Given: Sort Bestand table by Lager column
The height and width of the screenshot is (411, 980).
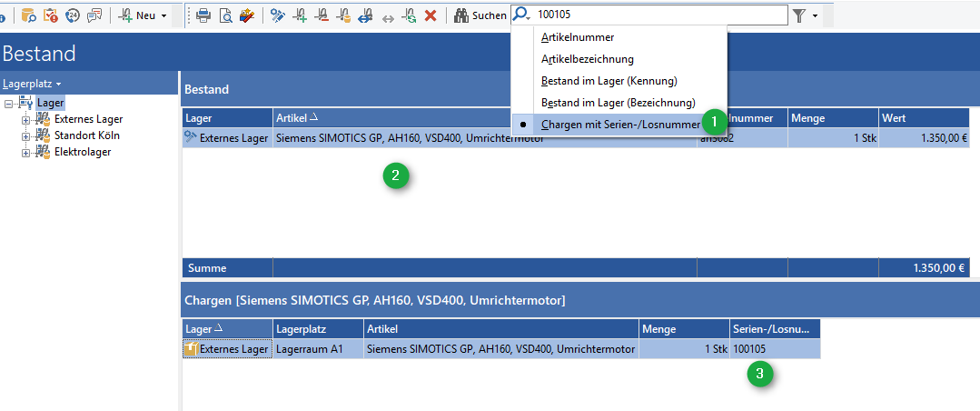Looking at the screenshot, I should [x=227, y=117].
